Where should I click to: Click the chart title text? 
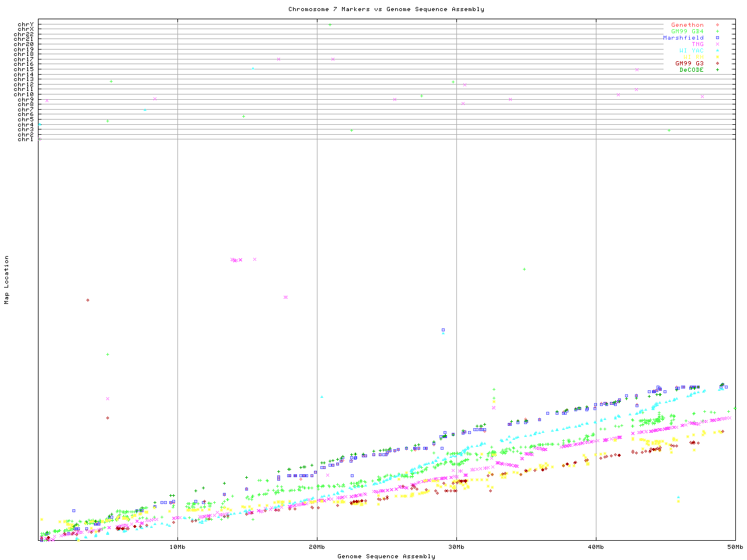[386, 9]
